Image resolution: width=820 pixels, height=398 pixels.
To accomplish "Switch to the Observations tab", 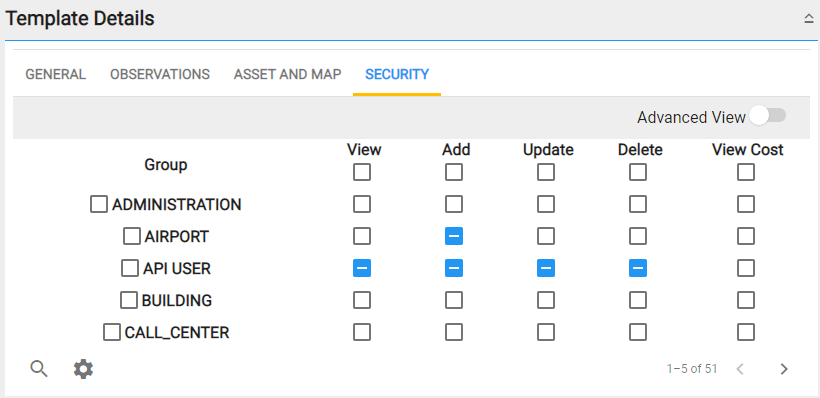I will pos(160,74).
